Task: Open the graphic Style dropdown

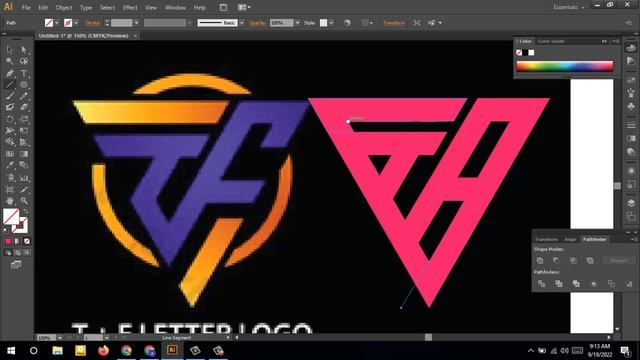Action: [331, 23]
